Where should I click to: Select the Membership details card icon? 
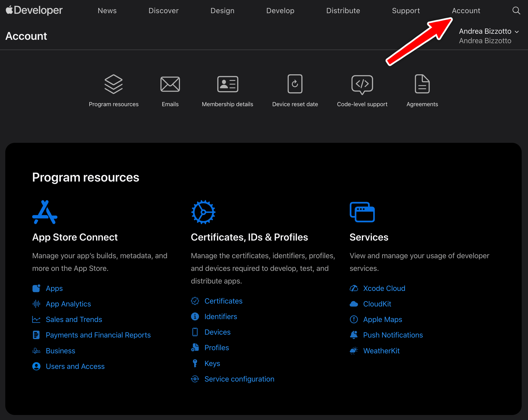point(228,84)
